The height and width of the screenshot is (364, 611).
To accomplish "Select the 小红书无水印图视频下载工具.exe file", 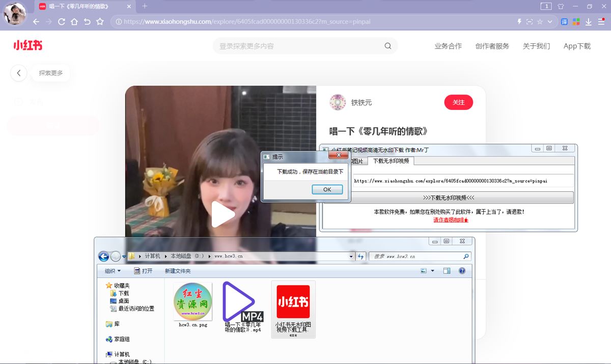I will (293, 309).
